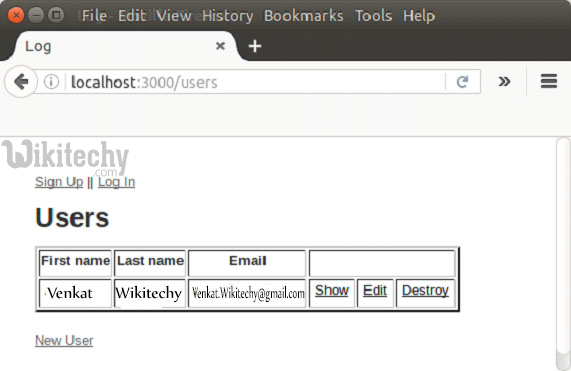The width and height of the screenshot is (571, 371).
Task: Click the Edit link for Venkat
Action: coord(375,290)
